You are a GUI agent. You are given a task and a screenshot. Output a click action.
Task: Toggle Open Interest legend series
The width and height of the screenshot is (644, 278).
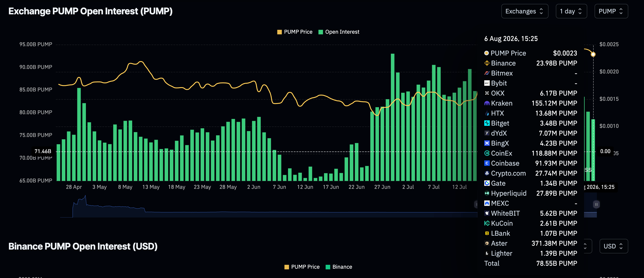coord(339,32)
